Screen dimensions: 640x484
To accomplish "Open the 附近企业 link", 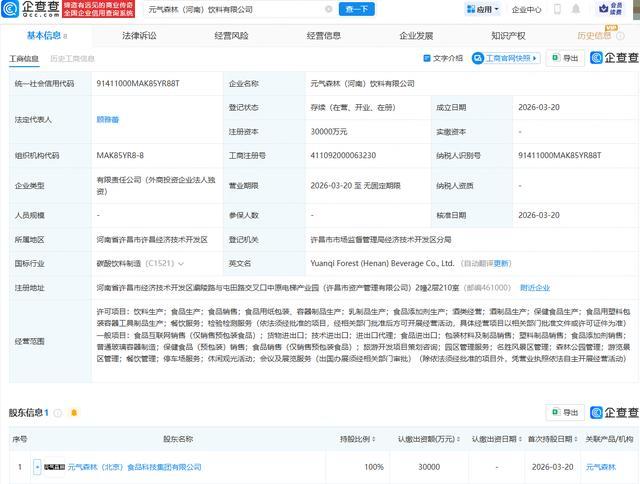I will coord(535,288).
